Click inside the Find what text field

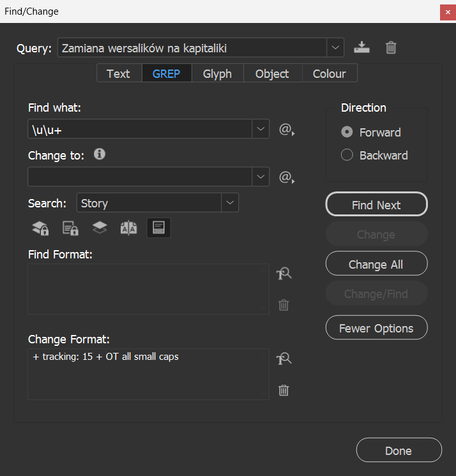pos(141,129)
